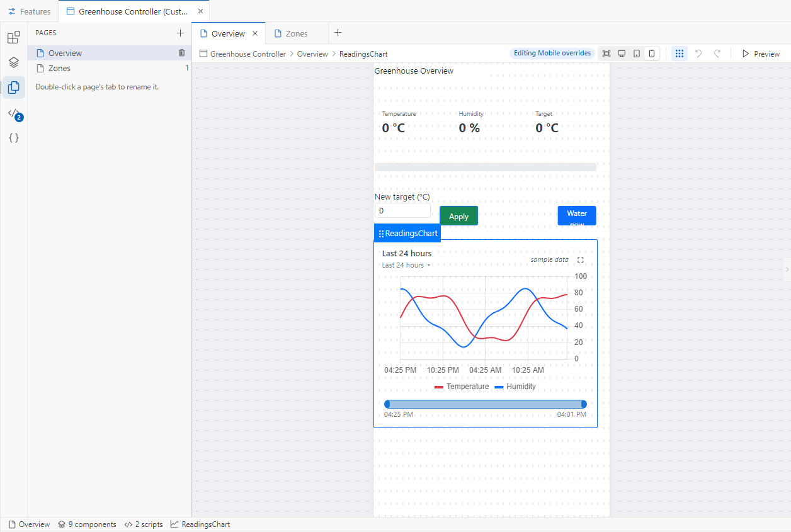This screenshot has height=532, width=791.
Task: Switch to tablet viewport mode
Action: tap(637, 54)
